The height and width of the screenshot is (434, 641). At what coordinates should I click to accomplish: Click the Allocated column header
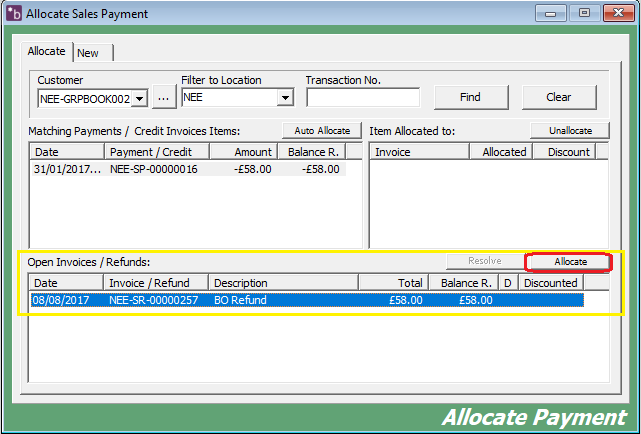tap(501, 152)
